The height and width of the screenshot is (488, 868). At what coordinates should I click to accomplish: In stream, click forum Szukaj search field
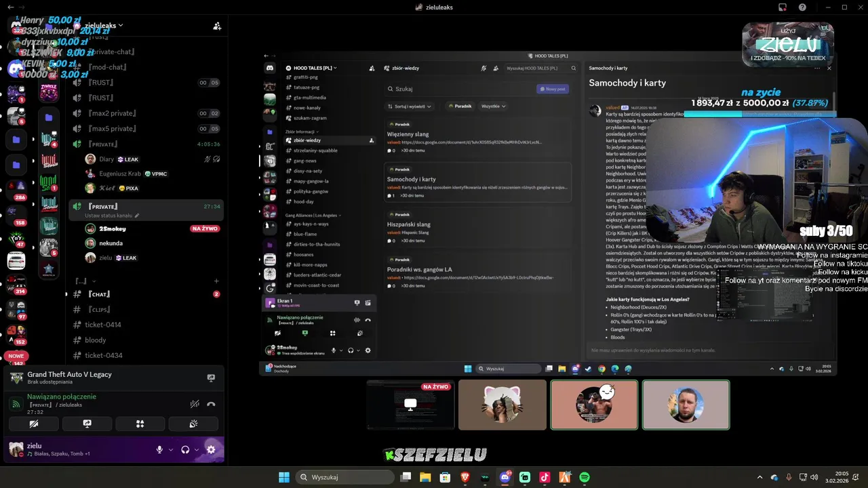[x=460, y=89]
